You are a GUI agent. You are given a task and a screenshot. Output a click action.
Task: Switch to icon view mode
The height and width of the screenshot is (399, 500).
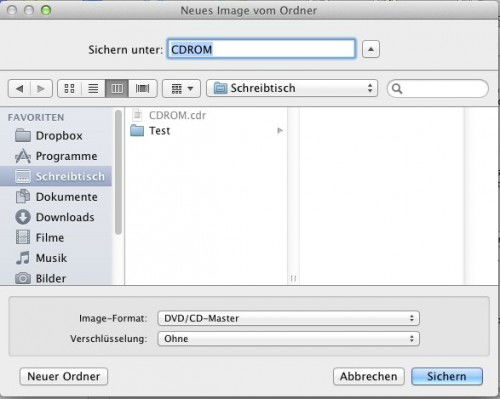(x=70, y=88)
